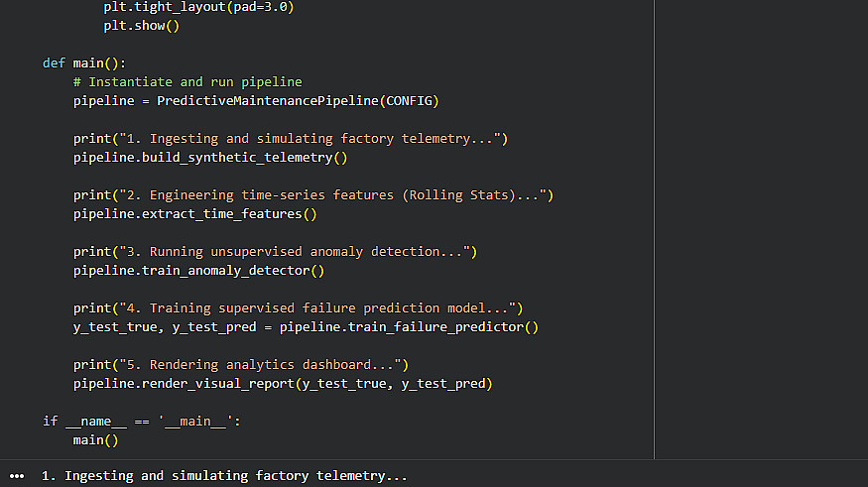Select the PredictiveMaintenancePipeline class name
Image resolution: width=868 pixels, height=487 pixels.
click(268, 101)
